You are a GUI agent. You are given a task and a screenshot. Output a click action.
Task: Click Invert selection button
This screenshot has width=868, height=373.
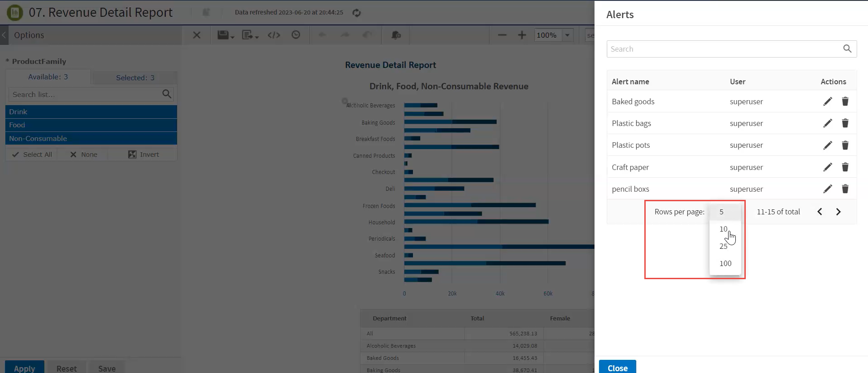click(144, 155)
